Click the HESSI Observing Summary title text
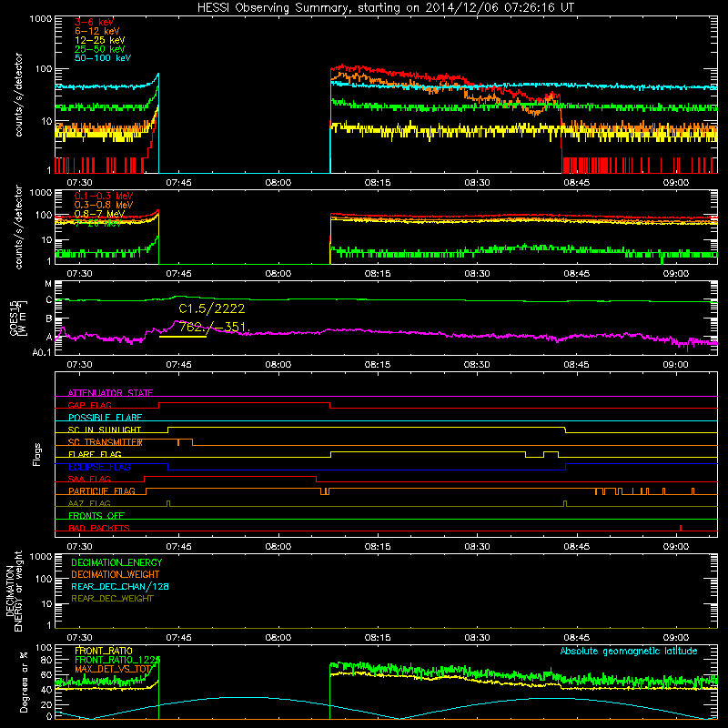728x728 pixels. click(x=386, y=8)
